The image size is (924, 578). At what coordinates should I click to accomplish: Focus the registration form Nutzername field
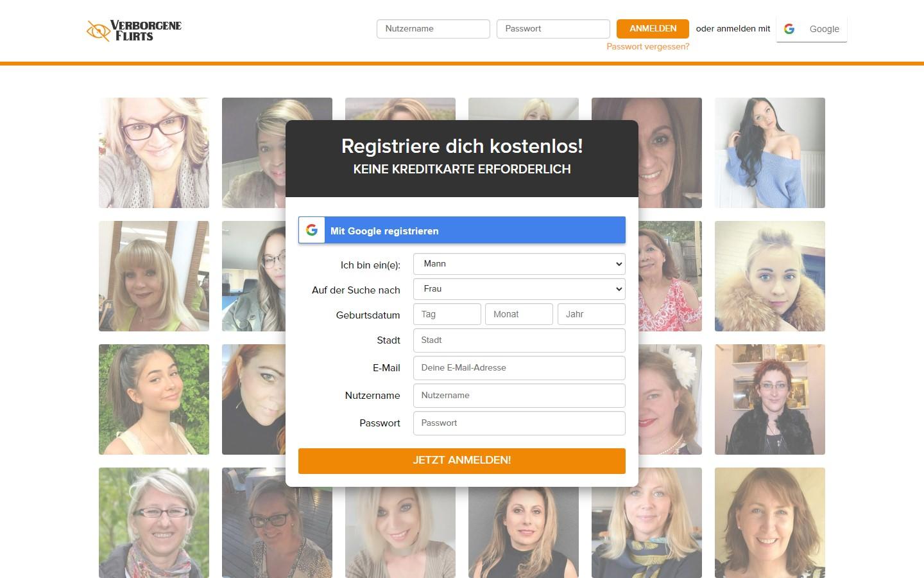(519, 396)
